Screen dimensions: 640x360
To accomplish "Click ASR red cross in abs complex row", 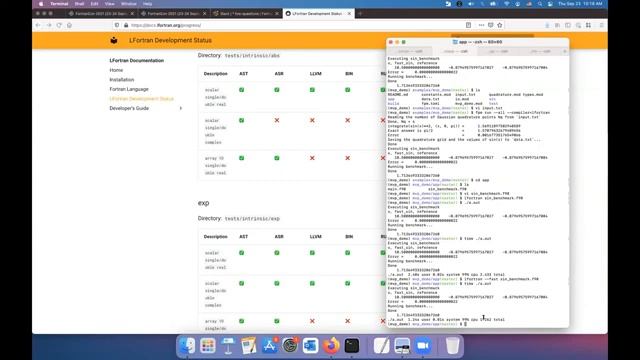I will point(277,120).
